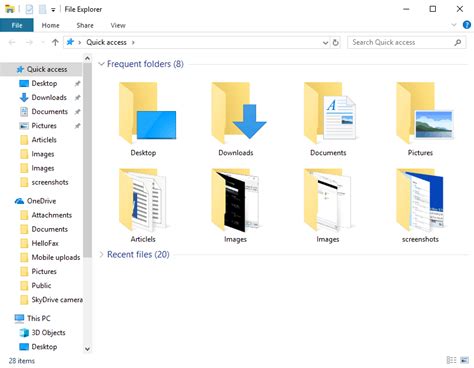474x368 pixels.
Task: Click the New folder icon in title bar
Action: click(x=42, y=9)
